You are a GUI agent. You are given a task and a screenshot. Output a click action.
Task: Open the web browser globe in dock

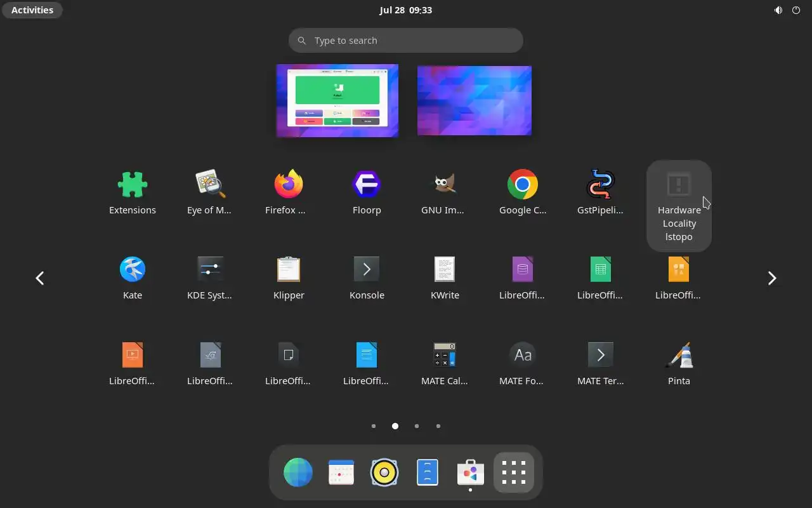pos(298,472)
